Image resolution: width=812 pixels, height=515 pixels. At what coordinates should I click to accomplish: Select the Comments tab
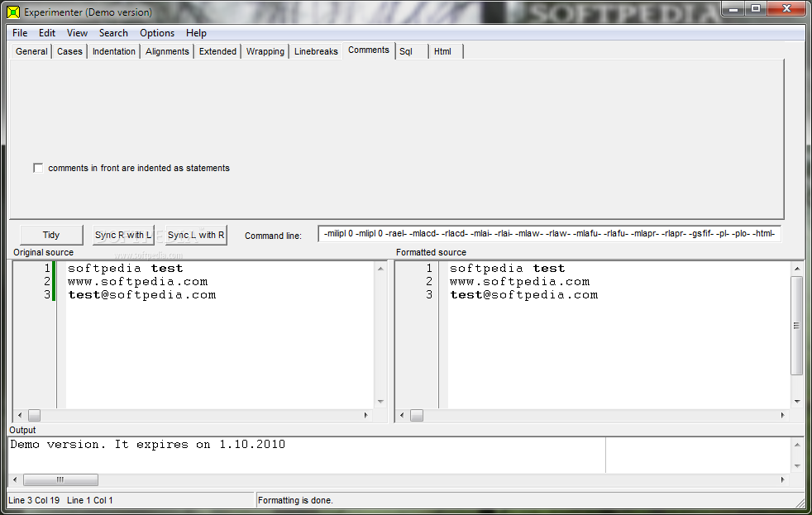pyautogui.click(x=368, y=50)
